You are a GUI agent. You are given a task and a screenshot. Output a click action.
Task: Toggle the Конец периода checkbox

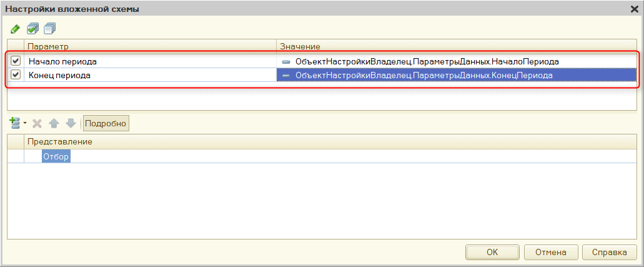pyautogui.click(x=16, y=74)
